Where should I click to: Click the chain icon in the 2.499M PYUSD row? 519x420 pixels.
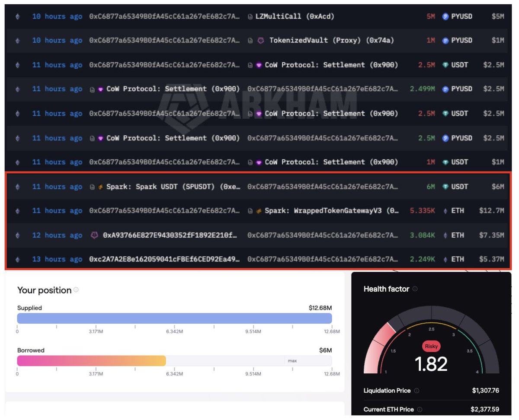click(x=17, y=89)
